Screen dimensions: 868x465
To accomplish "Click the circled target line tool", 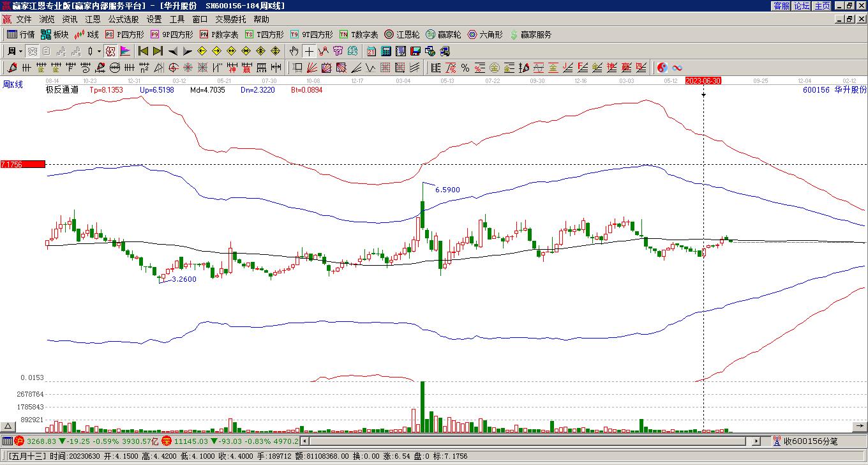I will click(x=115, y=68).
